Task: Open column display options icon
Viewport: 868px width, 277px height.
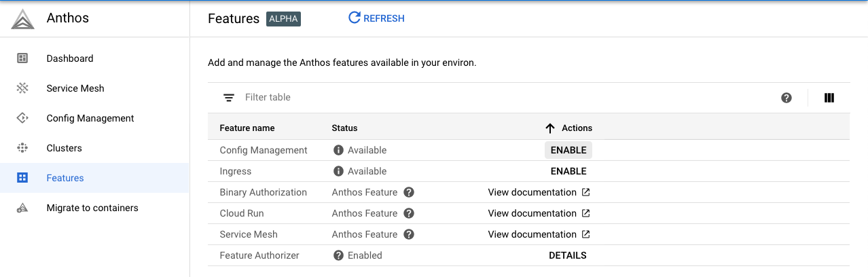Action: [829, 98]
